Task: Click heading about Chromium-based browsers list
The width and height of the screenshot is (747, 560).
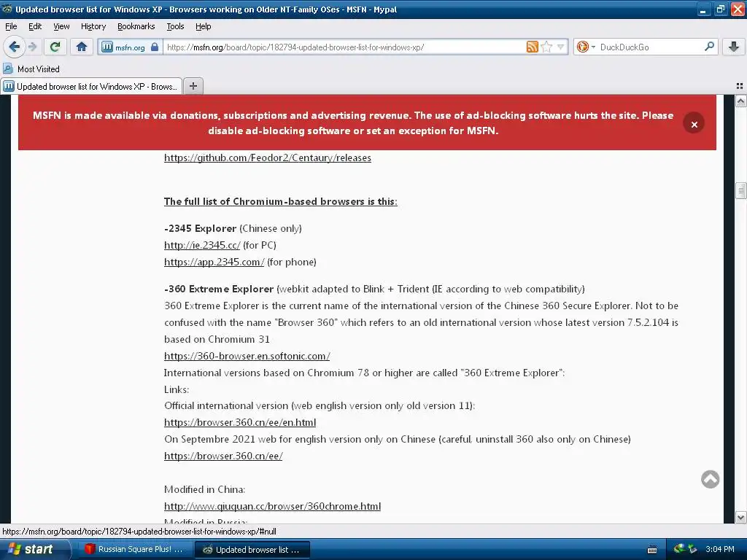Action: coord(281,201)
